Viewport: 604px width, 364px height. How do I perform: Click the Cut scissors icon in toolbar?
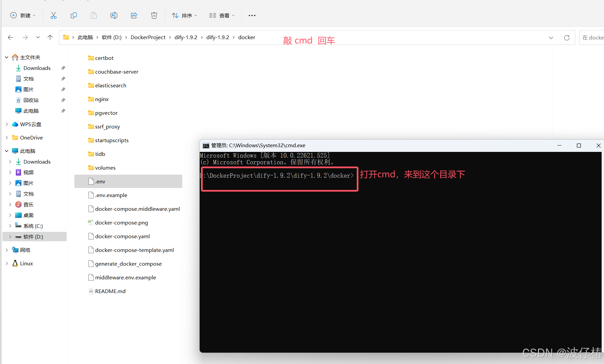[54, 15]
